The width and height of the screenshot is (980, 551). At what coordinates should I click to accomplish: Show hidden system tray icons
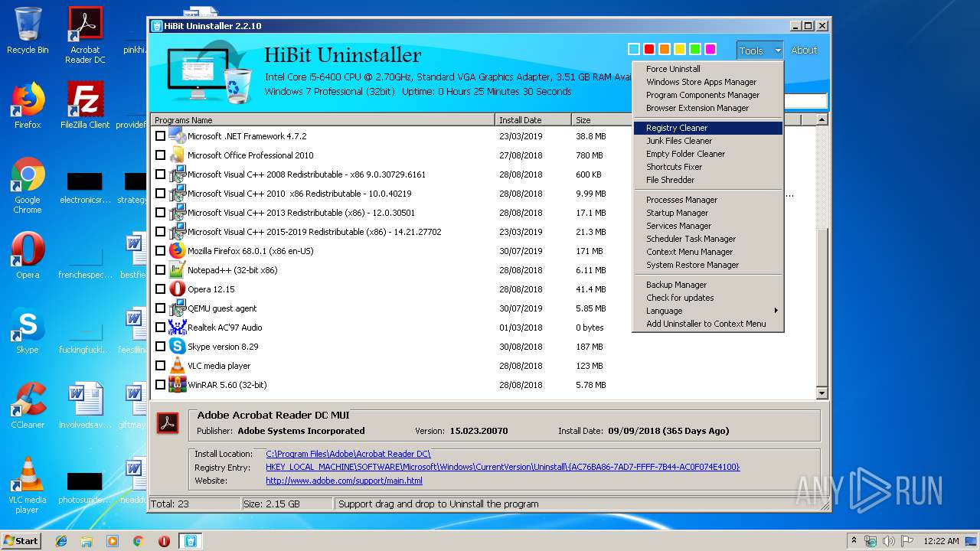[854, 540]
